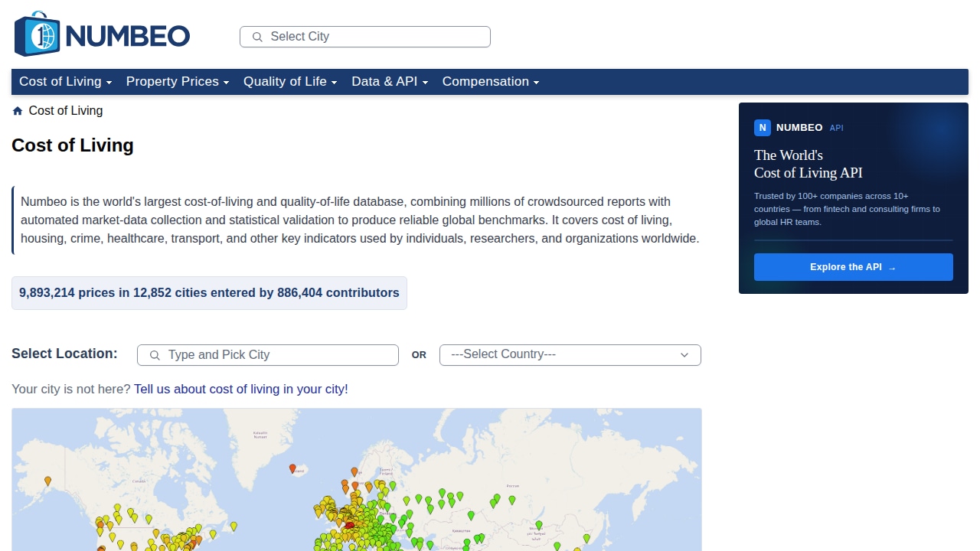Expand the Data & API menu
980x551 pixels.
[390, 82]
